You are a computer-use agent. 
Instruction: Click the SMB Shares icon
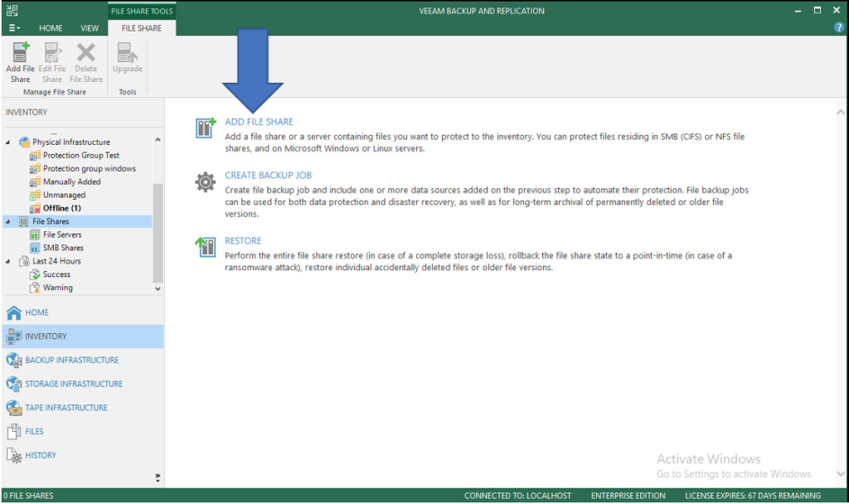(35, 248)
